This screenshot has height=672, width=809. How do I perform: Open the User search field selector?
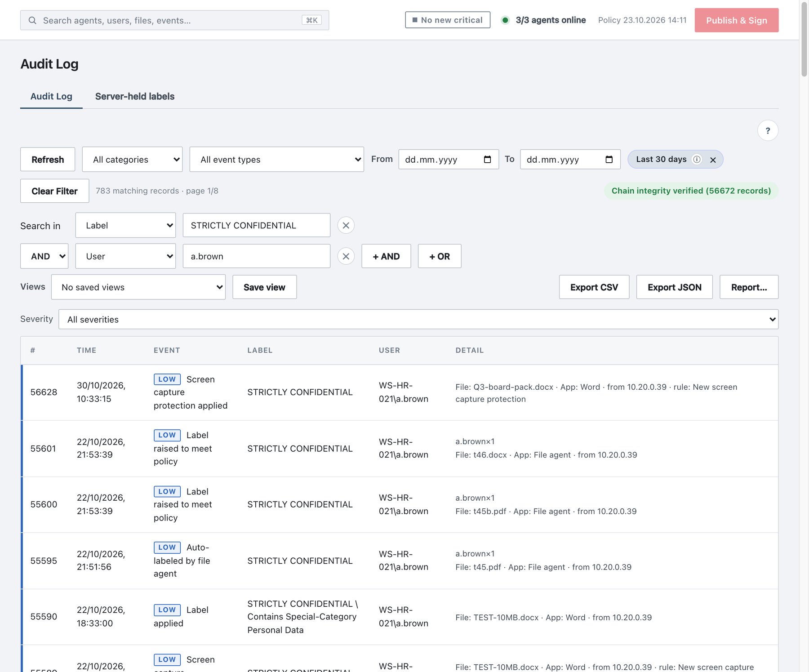pyautogui.click(x=125, y=256)
